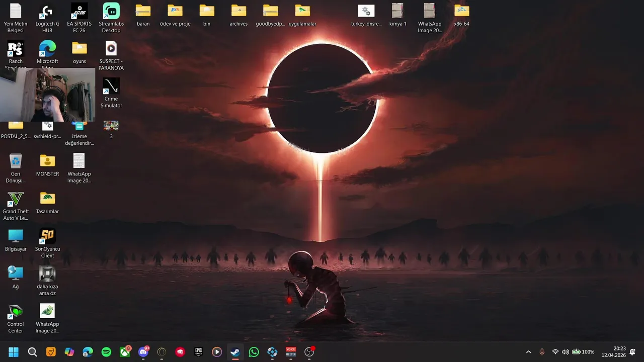Select the svshield-pr desktop item label
The image size is (644, 362).
point(47,136)
